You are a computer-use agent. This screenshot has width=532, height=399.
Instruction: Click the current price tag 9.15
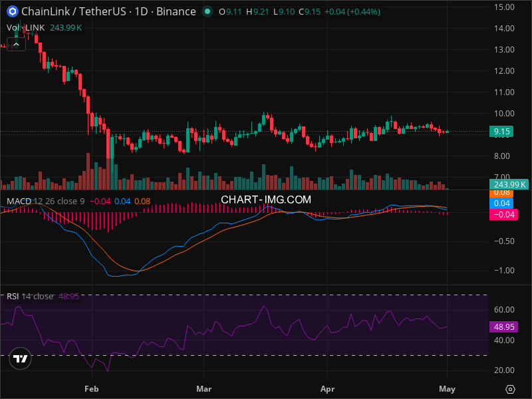pos(501,131)
